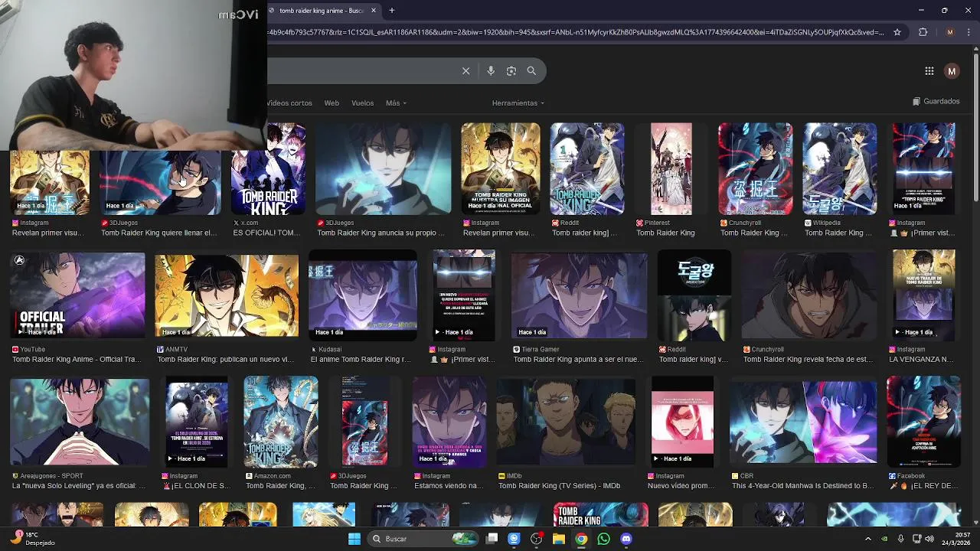The image size is (980, 551).
Task: Select the Web filter tab
Action: click(x=332, y=103)
